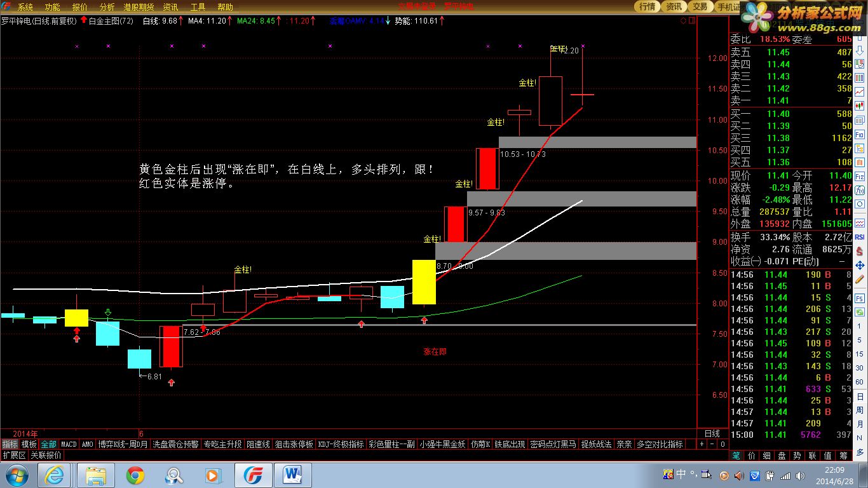868x488 pixels.
Task: Open the 帮助 menu
Action: tap(225, 7)
